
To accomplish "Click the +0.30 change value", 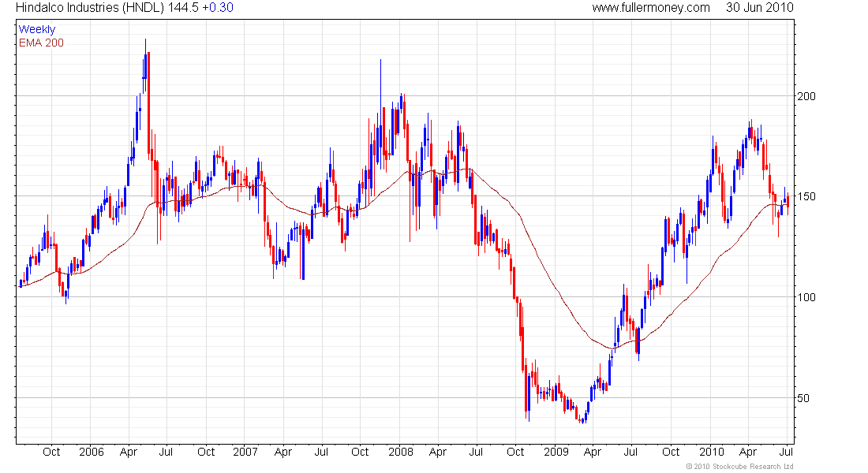I will 218,8.
